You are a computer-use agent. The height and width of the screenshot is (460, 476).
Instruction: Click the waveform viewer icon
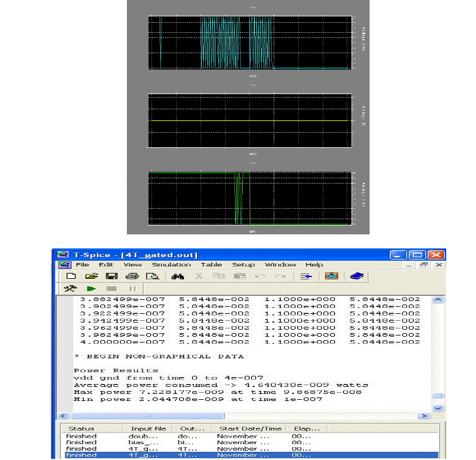(x=332, y=276)
